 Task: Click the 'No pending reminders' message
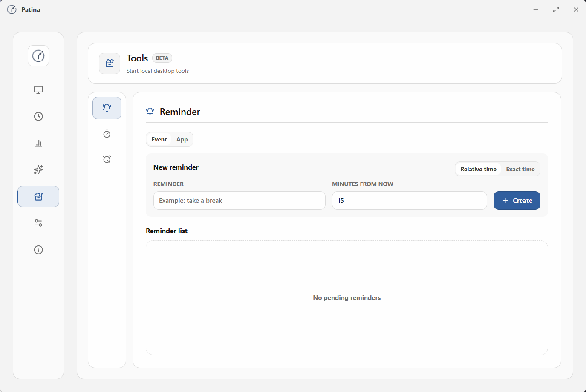[x=347, y=297]
